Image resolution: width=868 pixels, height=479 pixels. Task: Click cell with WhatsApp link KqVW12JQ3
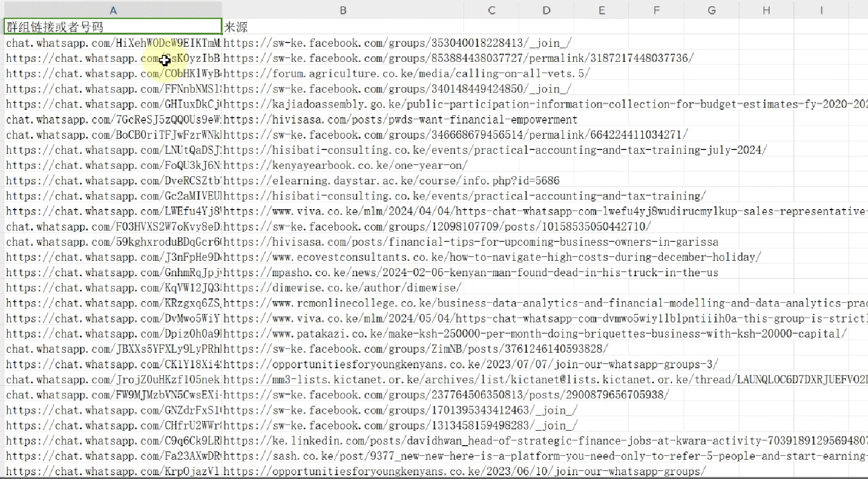pyautogui.click(x=113, y=288)
